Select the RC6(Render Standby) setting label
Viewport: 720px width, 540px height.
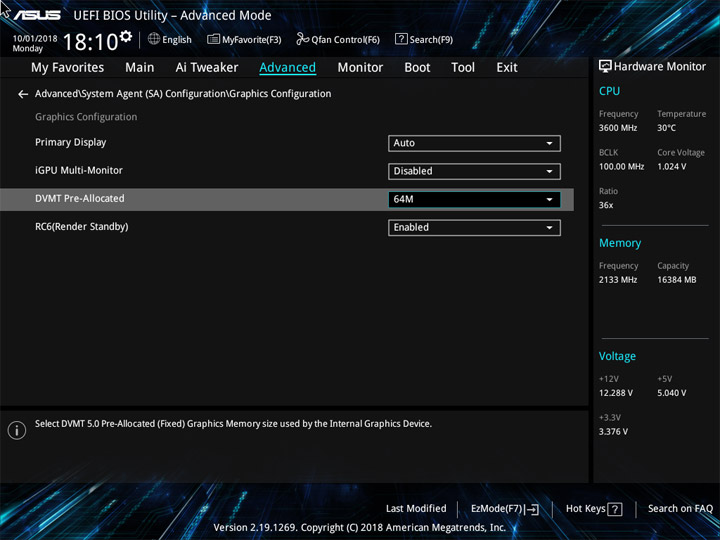pos(82,227)
